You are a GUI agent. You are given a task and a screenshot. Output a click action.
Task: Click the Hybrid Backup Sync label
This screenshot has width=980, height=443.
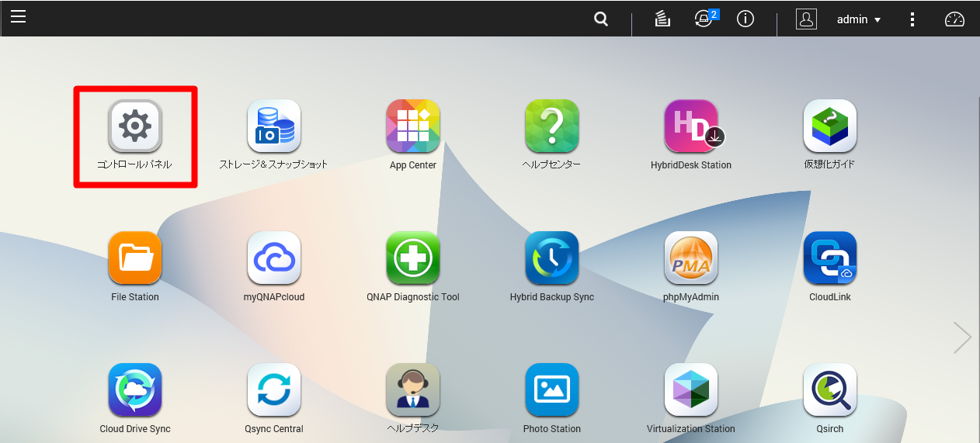[x=552, y=297]
